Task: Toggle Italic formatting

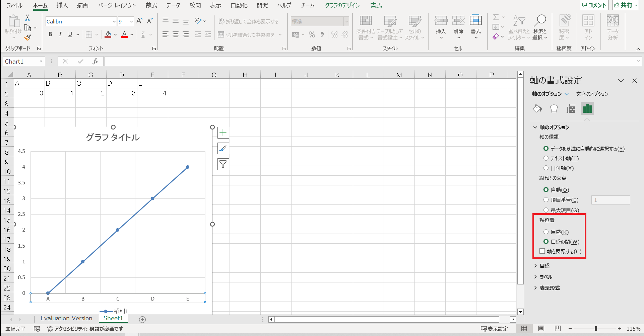Action: click(x=60, y=34)
